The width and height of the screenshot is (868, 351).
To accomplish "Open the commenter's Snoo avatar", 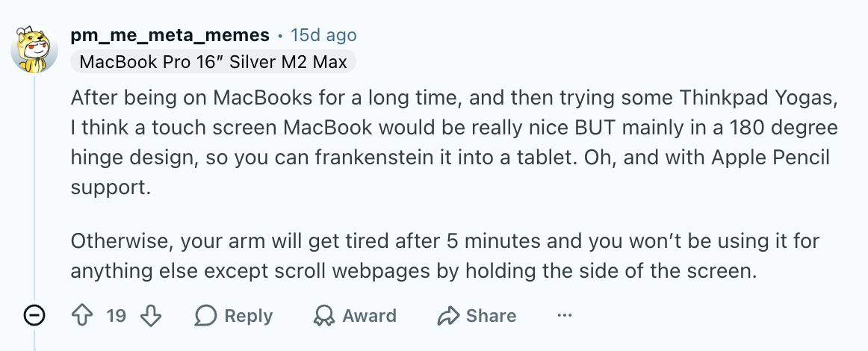I will (x=34, y=50).
